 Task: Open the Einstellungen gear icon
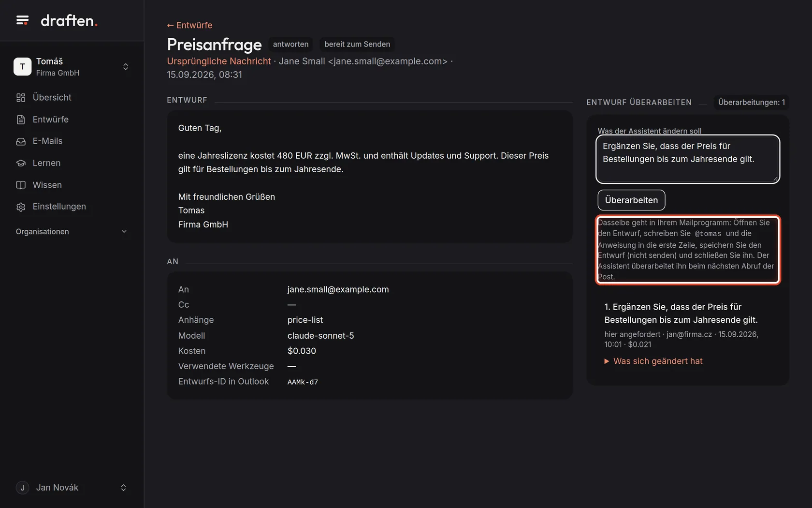21,207
